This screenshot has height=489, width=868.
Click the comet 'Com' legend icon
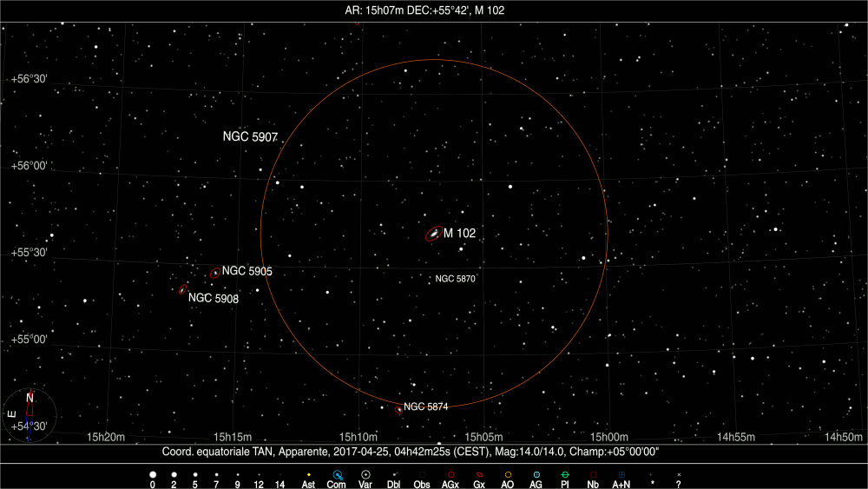pos(338,475)
